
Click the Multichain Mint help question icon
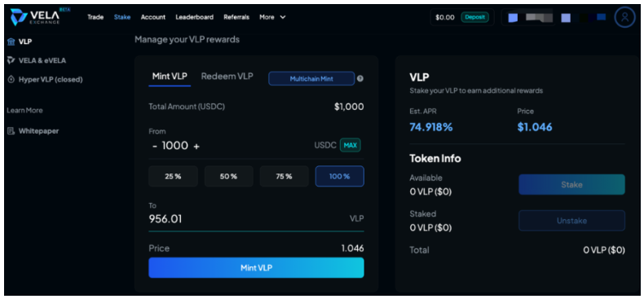coord(360,78)
